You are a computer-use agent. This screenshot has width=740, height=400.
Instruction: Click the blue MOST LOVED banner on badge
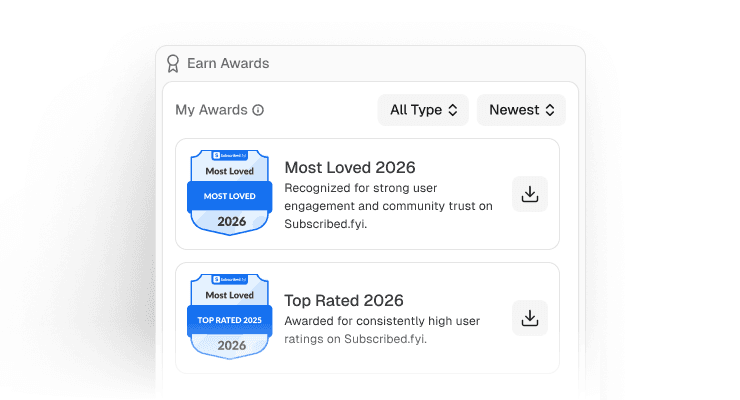[x=230, y=196]
